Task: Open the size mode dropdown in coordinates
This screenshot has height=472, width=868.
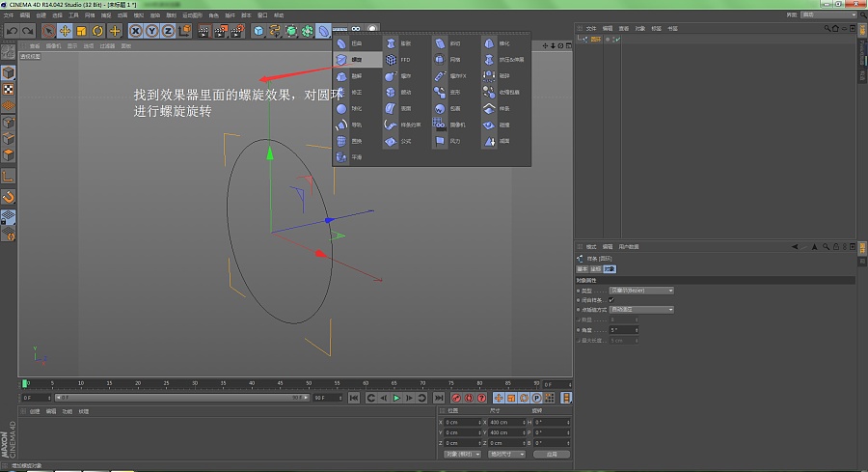Action: coord(506,455)
